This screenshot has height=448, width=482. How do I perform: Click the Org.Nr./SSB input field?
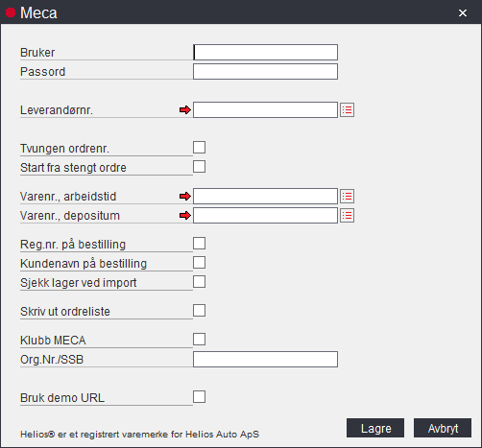265,360
